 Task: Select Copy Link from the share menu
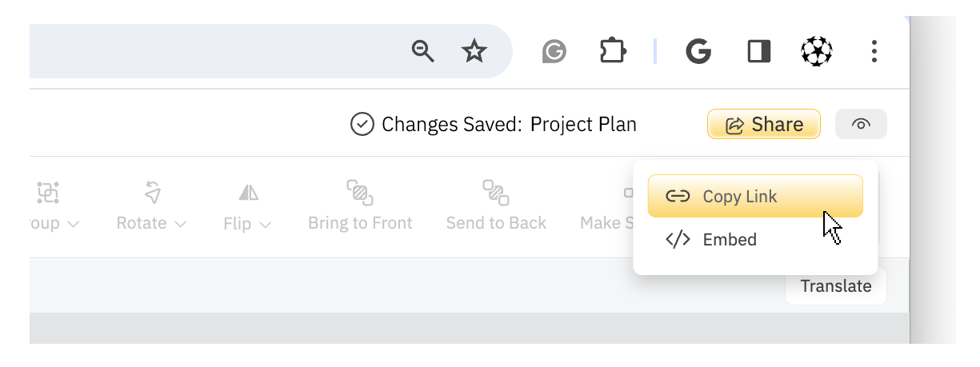pos(755,197)
